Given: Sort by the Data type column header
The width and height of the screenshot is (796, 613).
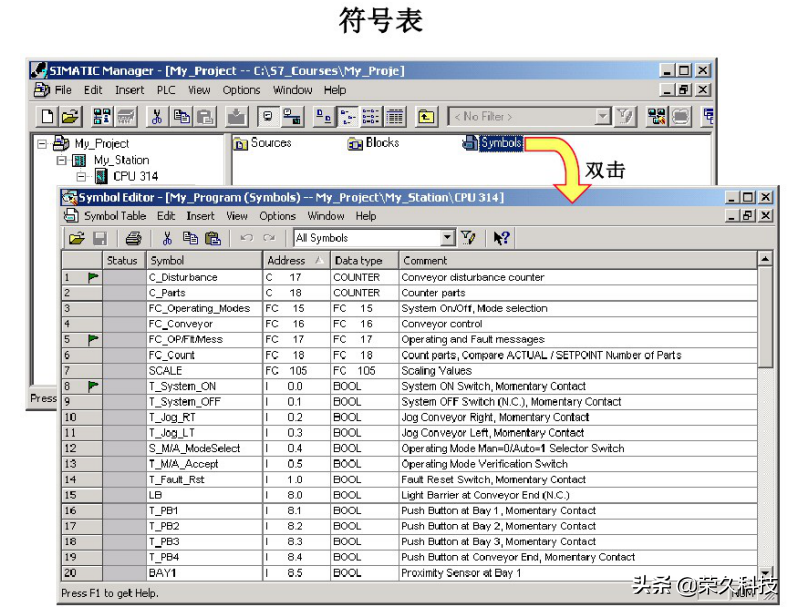Looking at the screenshot, I should (364, 261).
